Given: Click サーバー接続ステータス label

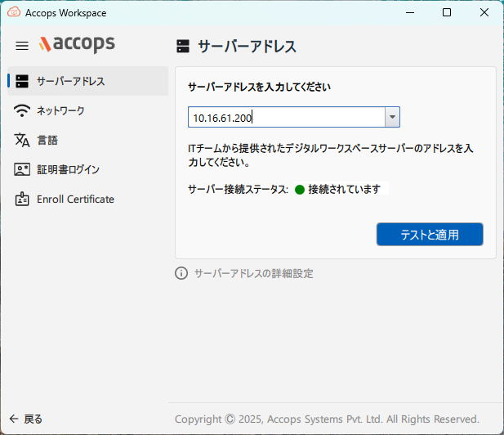Looking at the screenshot, I should (x=238, y=189).
